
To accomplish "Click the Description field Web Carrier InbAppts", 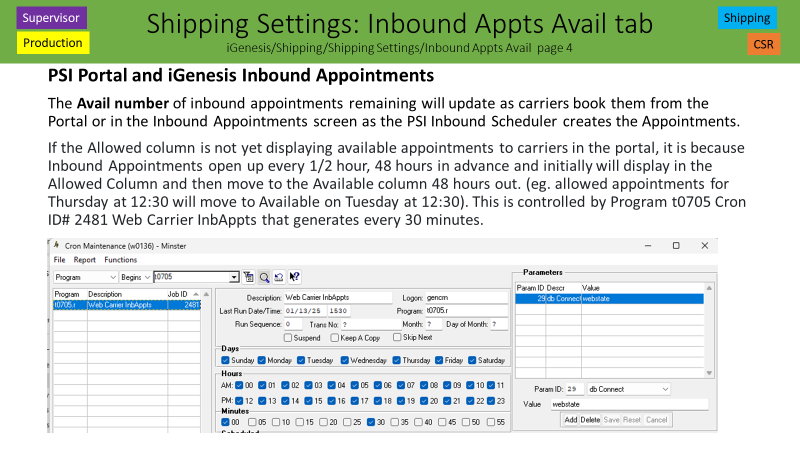I will (338, 297).
